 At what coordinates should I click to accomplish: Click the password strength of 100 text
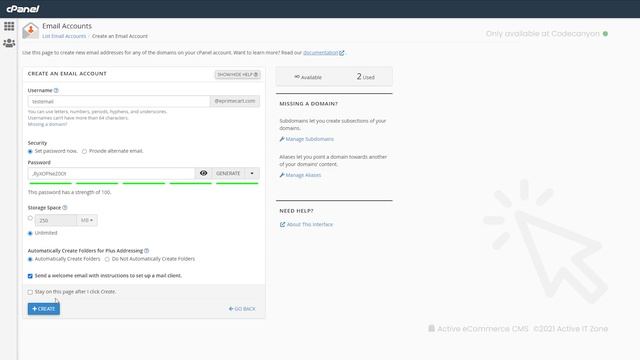pos(69,192)
